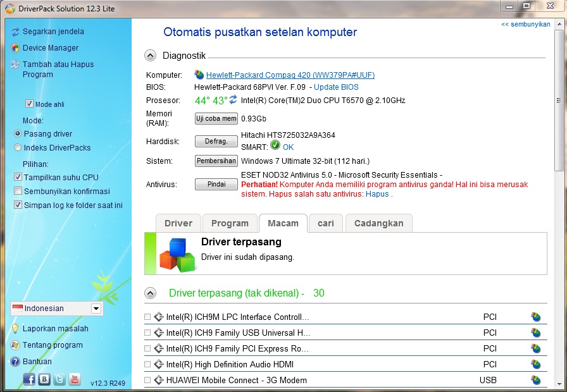Open the Hewlett-Packard Compaq 420 link
Screen dimensions: 567x392
coord(290,75)
